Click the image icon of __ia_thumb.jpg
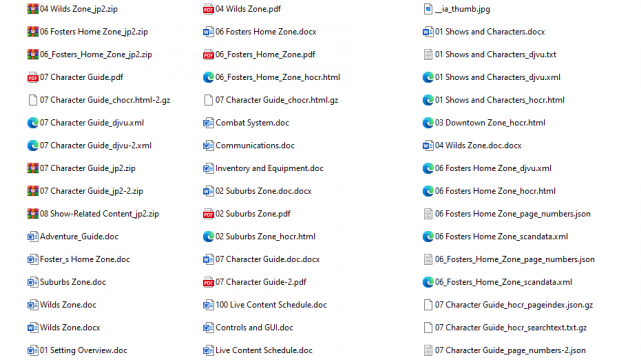 point(428,9)
